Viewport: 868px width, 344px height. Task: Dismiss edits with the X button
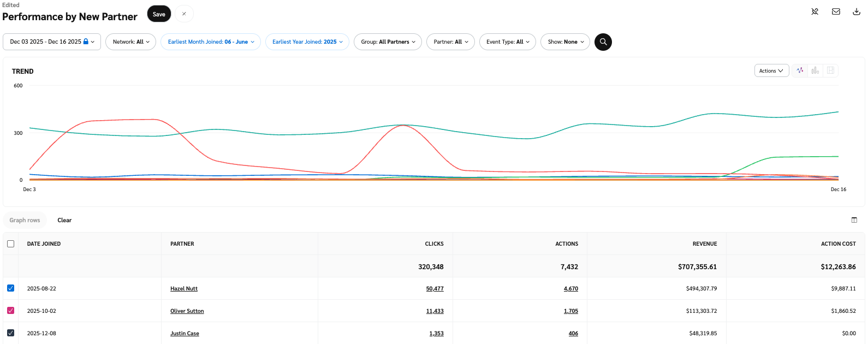[x=184, y=14]
